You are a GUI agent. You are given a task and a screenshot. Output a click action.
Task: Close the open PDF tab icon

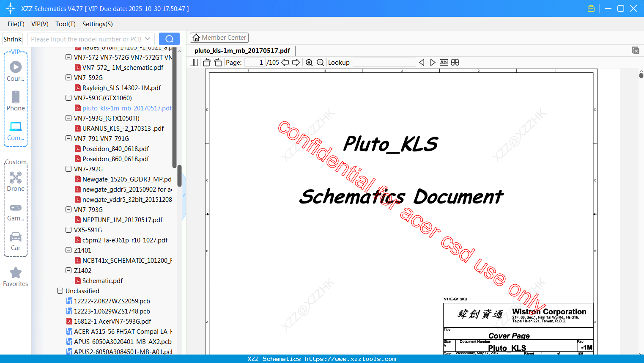636,50
